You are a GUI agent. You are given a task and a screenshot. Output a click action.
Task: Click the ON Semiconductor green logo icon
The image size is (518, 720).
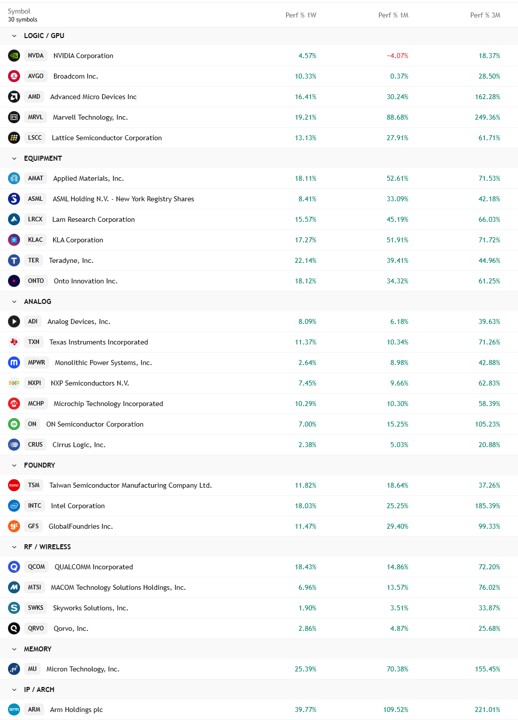tap(14, 424)
